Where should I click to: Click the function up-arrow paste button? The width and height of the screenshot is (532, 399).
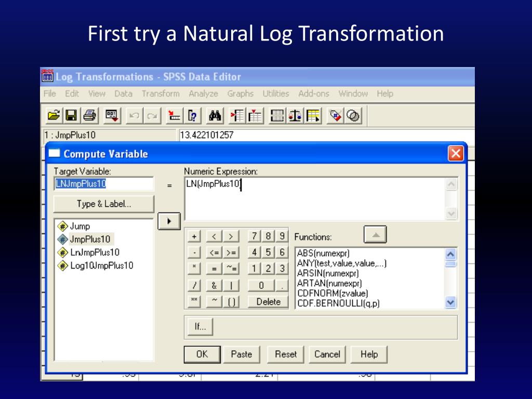(375, 234)
